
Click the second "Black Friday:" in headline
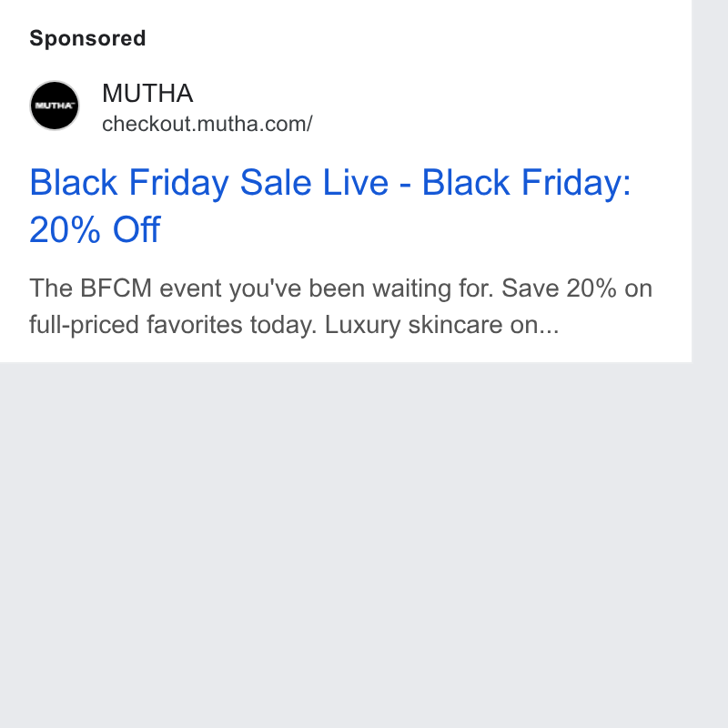(527, 183)
